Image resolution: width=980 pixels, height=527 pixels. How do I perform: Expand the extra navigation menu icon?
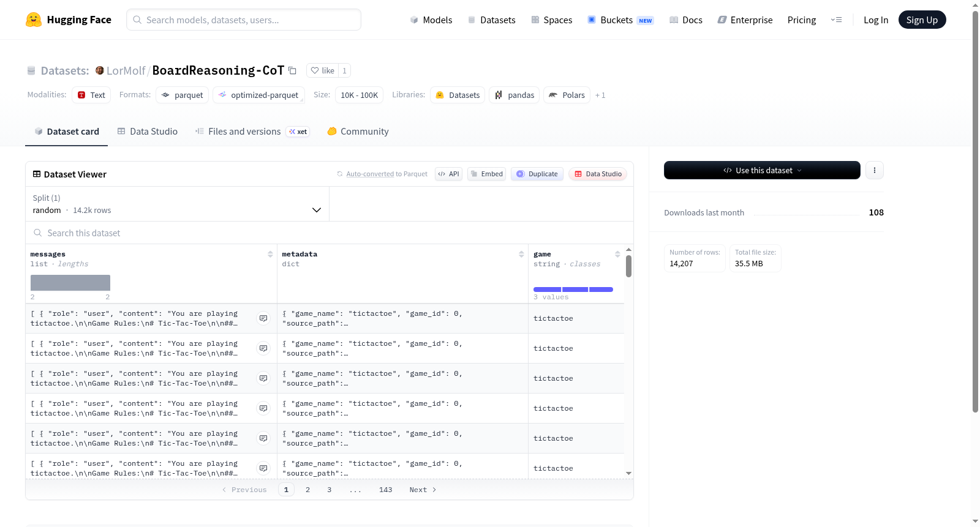(x=836, y=20)
